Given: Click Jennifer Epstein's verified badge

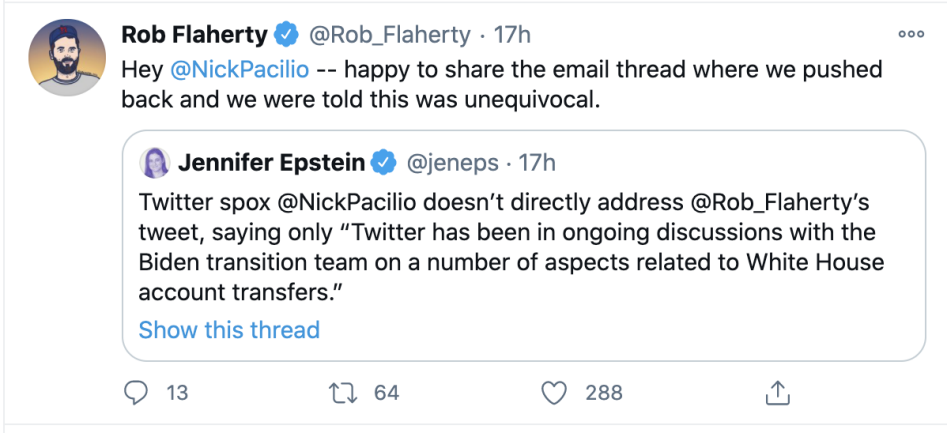Looking at the screenshot, I should click(383, 161).
